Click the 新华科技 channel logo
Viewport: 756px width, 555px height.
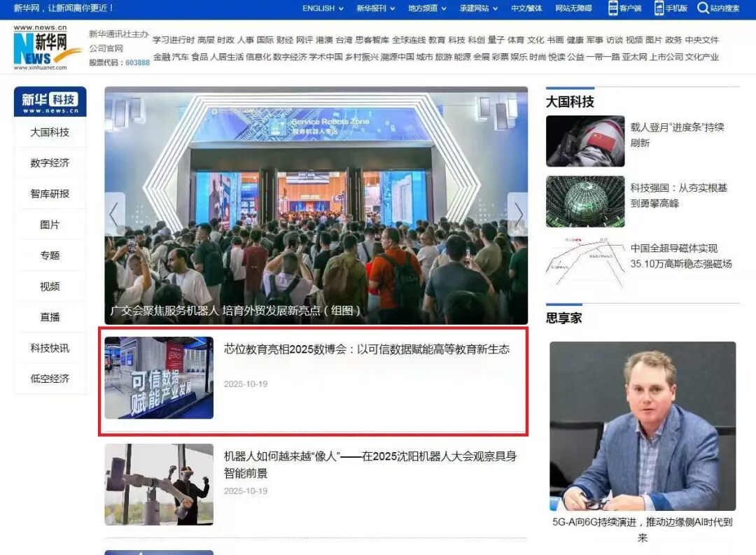pos(50,101)
